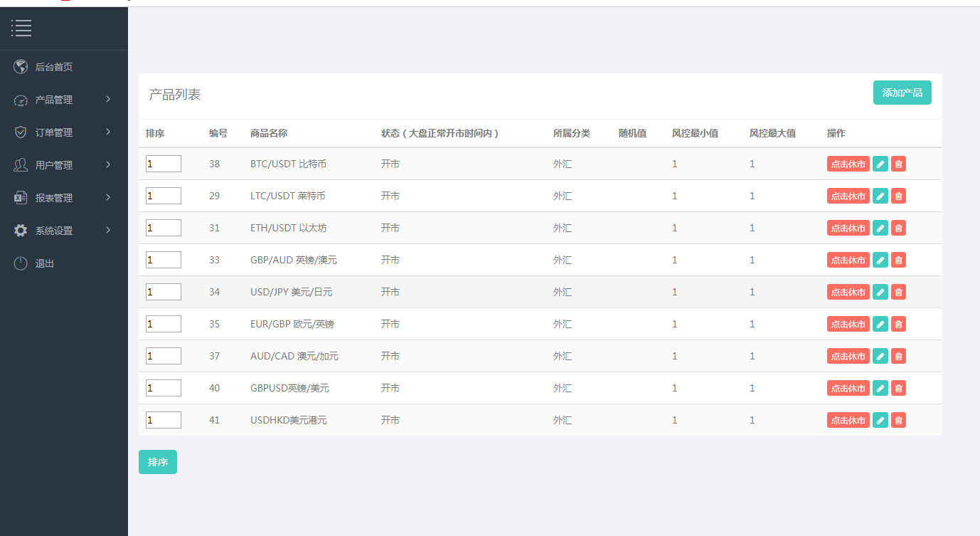The height and width of the screenshot is (536, 980).
Task: Toggle the hamburger menu icon in sidebar
Action: pos(21,28)
